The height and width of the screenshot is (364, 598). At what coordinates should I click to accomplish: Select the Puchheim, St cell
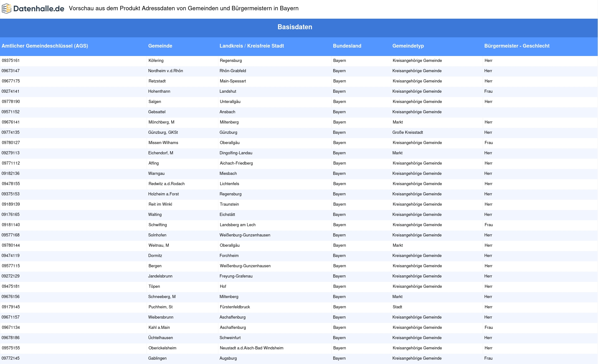tap(160, 307)
